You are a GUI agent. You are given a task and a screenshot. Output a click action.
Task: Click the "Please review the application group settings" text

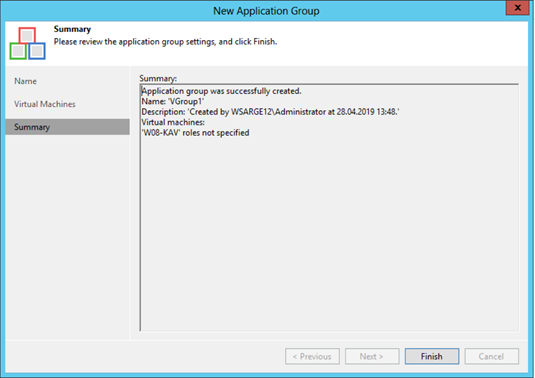[165, 42]
